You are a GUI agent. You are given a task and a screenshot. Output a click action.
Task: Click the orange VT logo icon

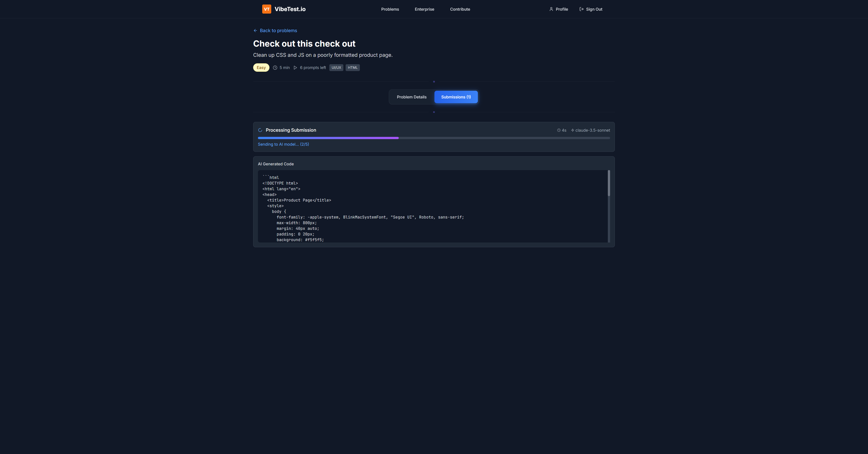[266, 9]
